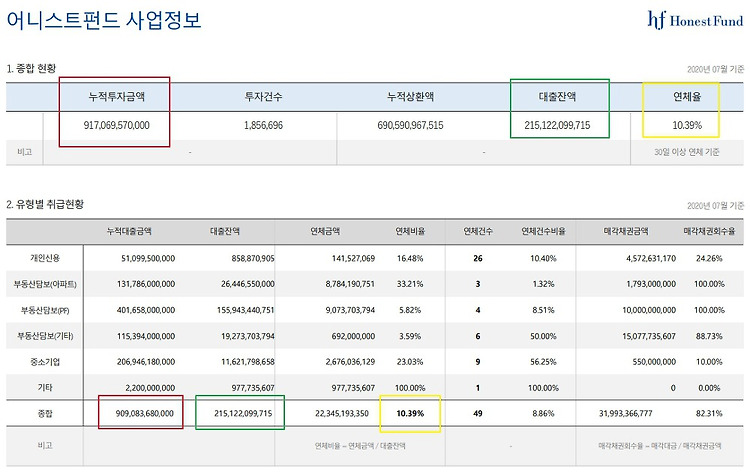
Task: Select the 누적상환액 value 690,590,967,515
Action: tap(410, 125)
